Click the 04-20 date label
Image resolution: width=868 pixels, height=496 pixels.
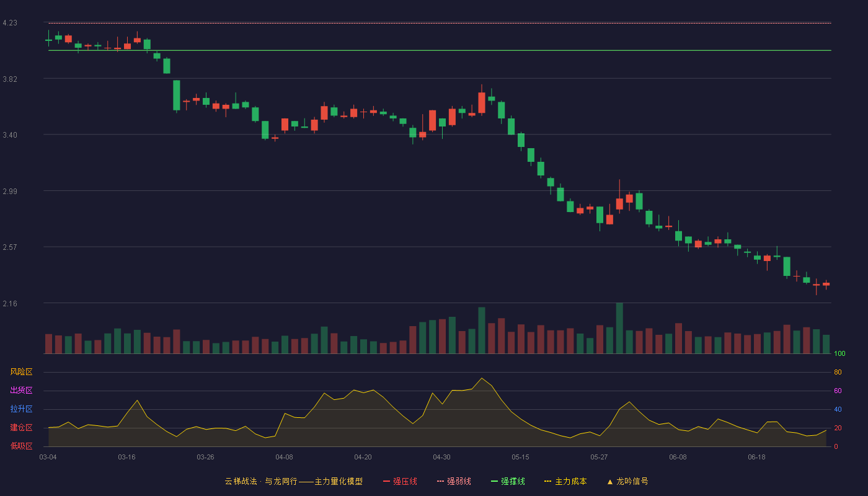363,457
